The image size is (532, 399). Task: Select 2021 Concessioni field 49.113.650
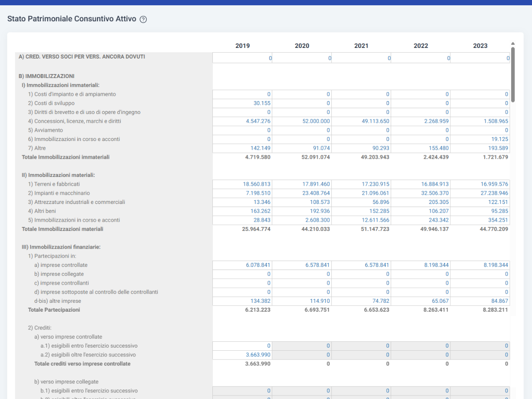(361, 121)
